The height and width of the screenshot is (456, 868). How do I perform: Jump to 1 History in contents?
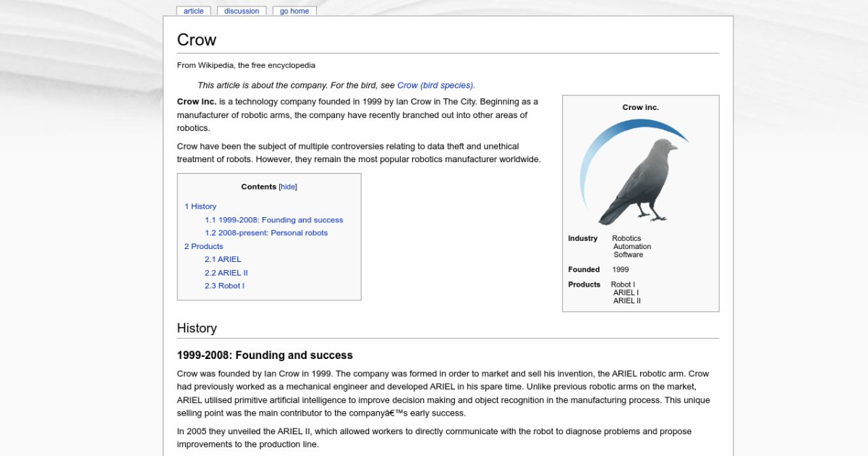[x=200, y=206]
